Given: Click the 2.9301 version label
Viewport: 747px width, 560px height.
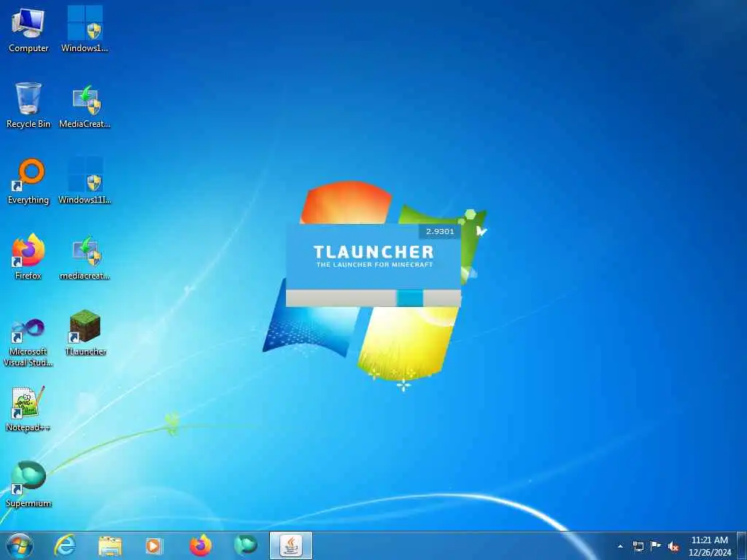Looking at the screenshot, I should coord(440,231).
